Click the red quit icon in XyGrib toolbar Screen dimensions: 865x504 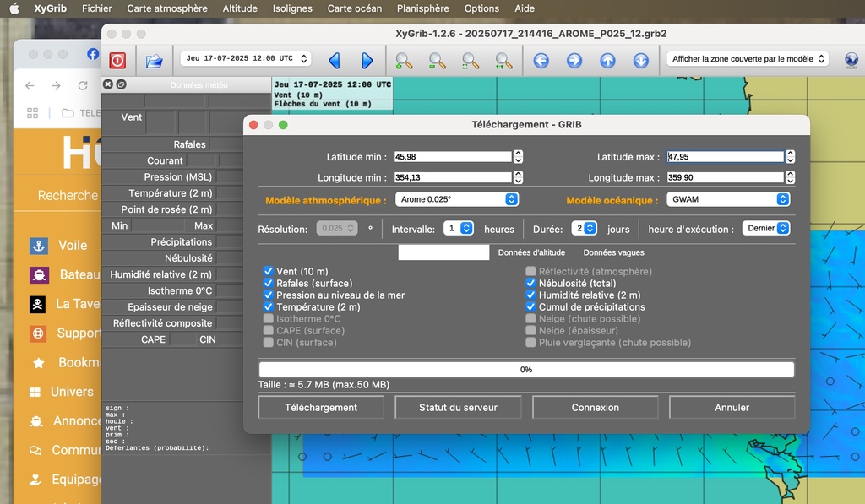[x=117, y=60]
